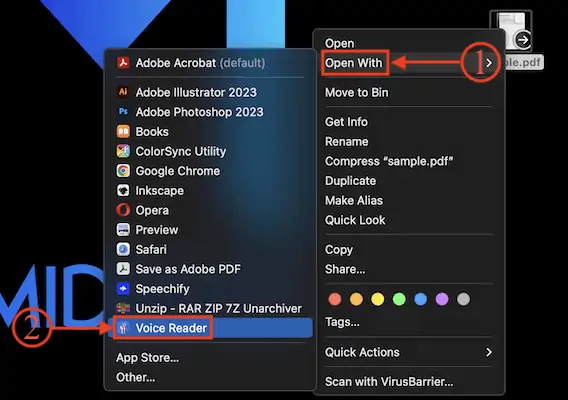Expand the Quick Actions submenu chevron
The width and height of the screenshot is (568, 400).
tap(489, 352)
